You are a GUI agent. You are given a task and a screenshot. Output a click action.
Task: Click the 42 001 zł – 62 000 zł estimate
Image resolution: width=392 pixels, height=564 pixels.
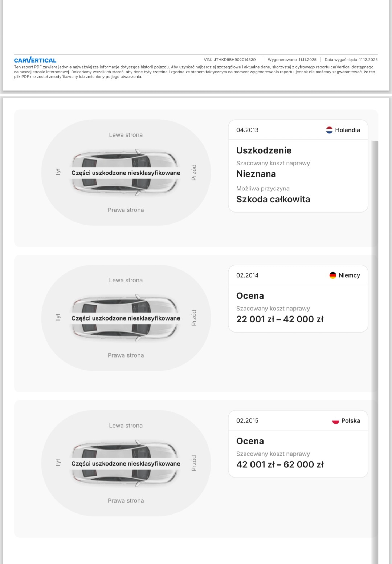[x=279, y=464]
